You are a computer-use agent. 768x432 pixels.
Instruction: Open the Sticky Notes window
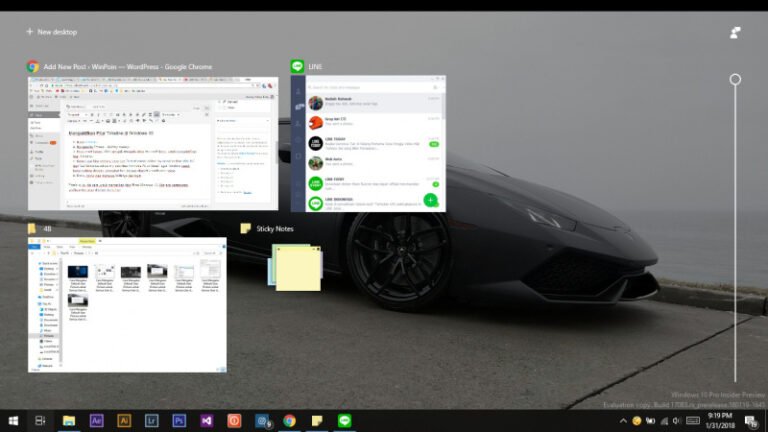click(294, 266)
